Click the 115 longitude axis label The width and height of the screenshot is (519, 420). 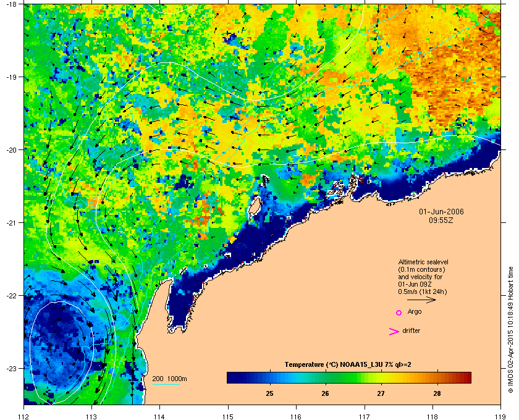[x=228, y=417]
